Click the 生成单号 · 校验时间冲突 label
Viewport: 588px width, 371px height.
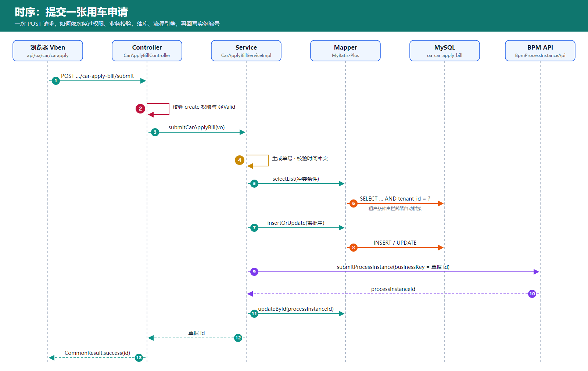coord(300,158)
